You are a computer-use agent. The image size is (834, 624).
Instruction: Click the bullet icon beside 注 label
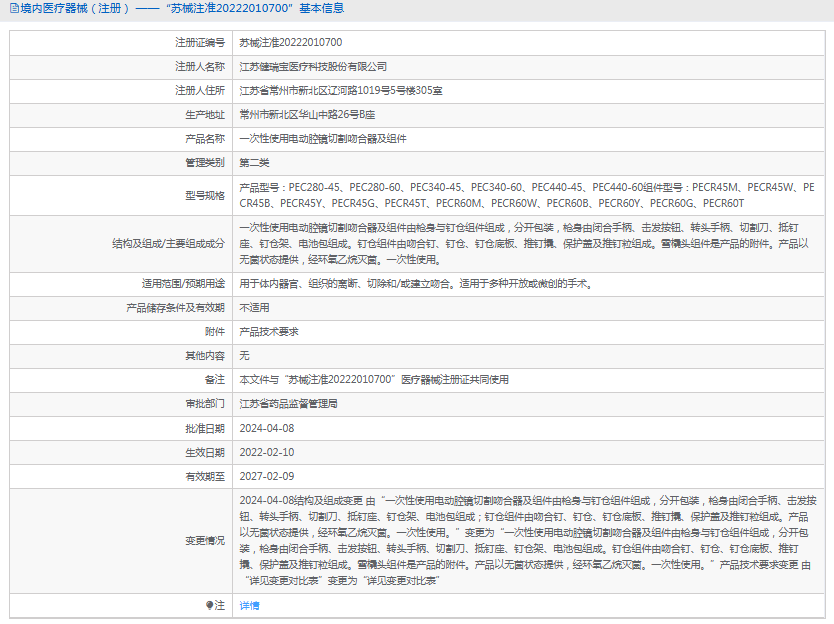click(x=210, y=605)
